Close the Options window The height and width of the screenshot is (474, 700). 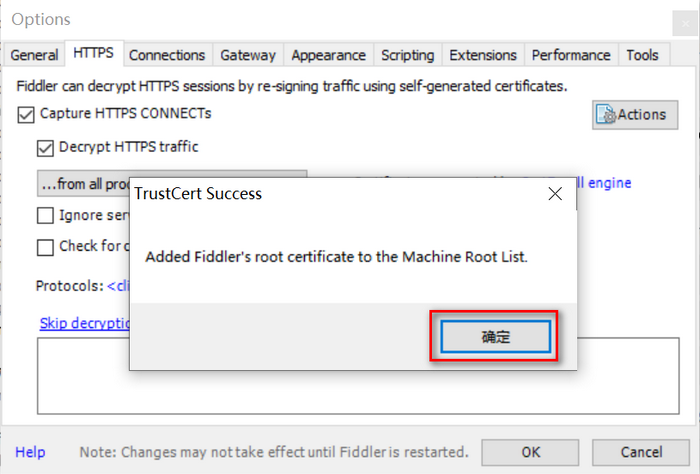[685, 23]
